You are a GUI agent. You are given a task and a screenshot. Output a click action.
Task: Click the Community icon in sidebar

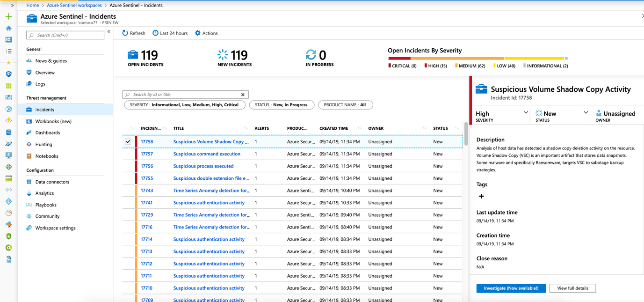(x=29, y=216)
